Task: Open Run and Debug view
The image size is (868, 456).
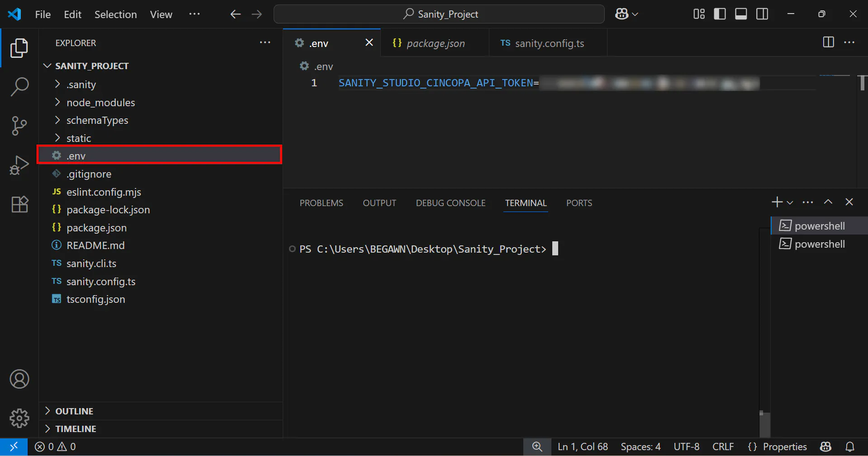Action: click(x=19, y=165)
